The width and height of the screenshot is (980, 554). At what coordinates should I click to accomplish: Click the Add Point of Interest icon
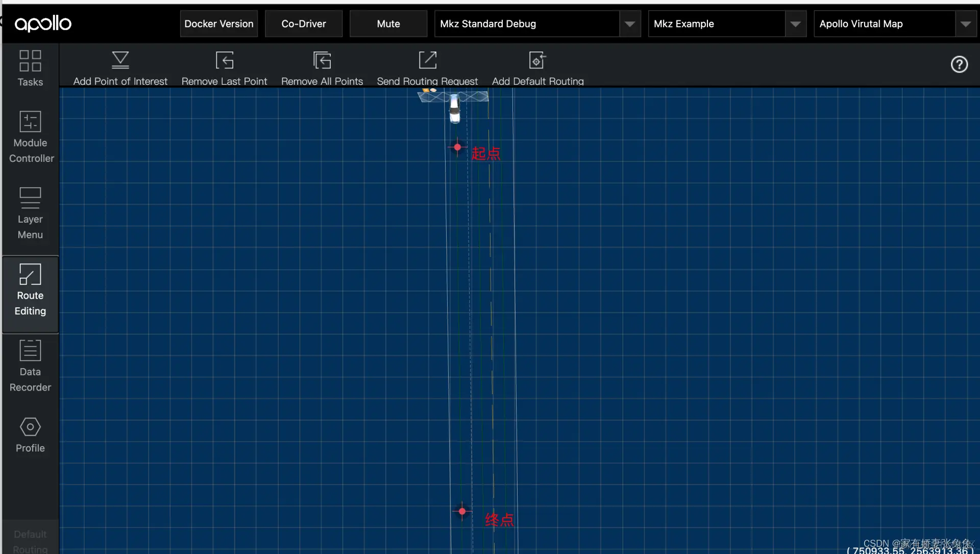click(x=120, y=60)
